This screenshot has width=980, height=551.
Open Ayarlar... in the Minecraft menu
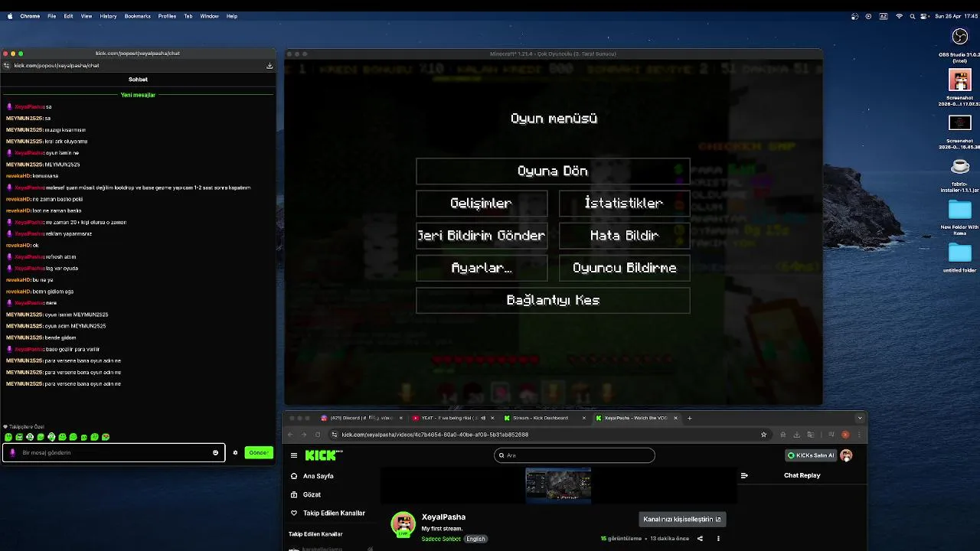point(482,268)
